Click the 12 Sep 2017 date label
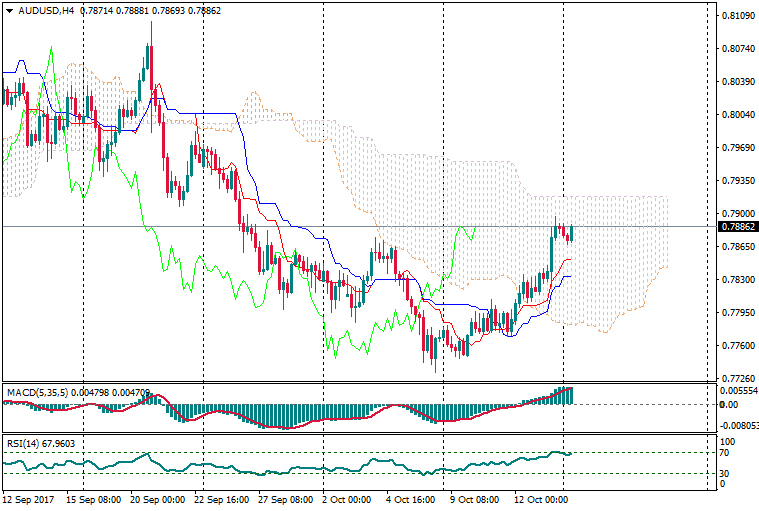The height and width of the screenshot is (511, 759). click(28, 499)
